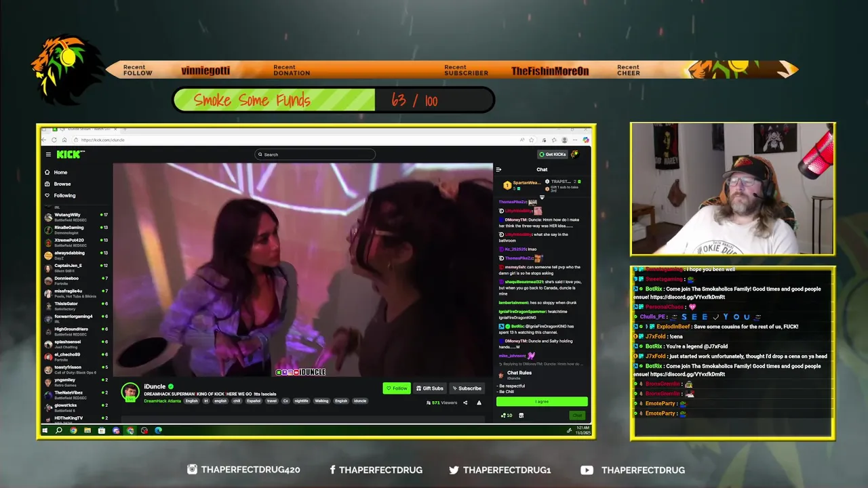Click the Gift Subs button
This screenshot has width=868, height=488.
[x=430, y=388]
